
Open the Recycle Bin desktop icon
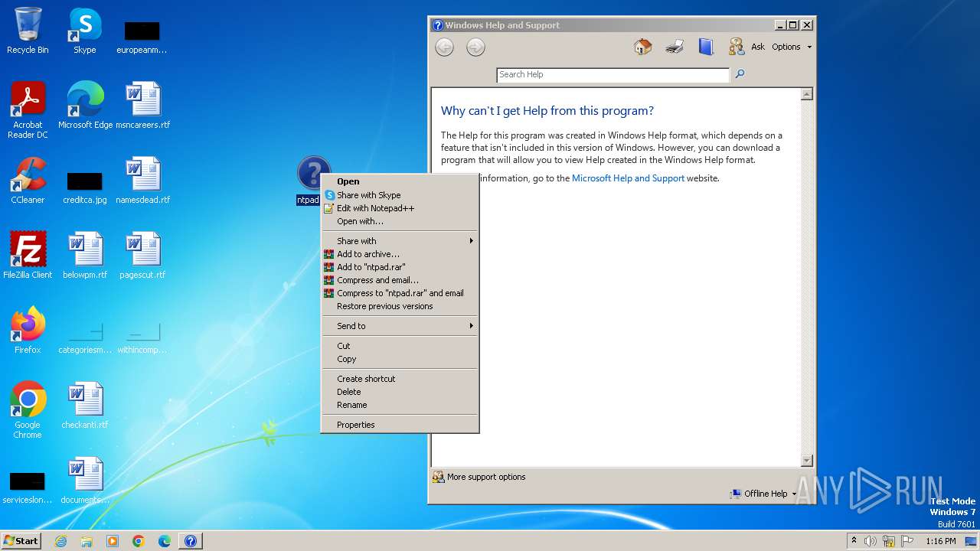(28, 31)
